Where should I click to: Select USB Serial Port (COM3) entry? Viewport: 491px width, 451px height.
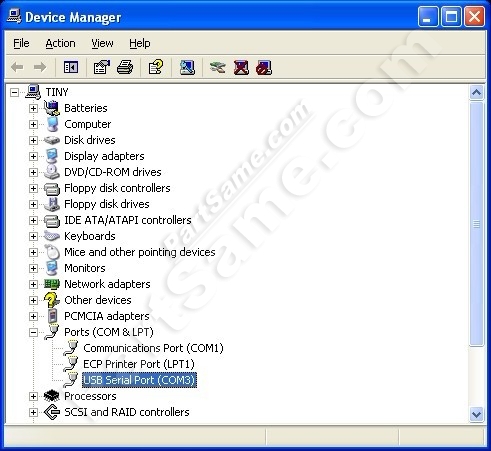pyautogui.click(x=139, y=380)
